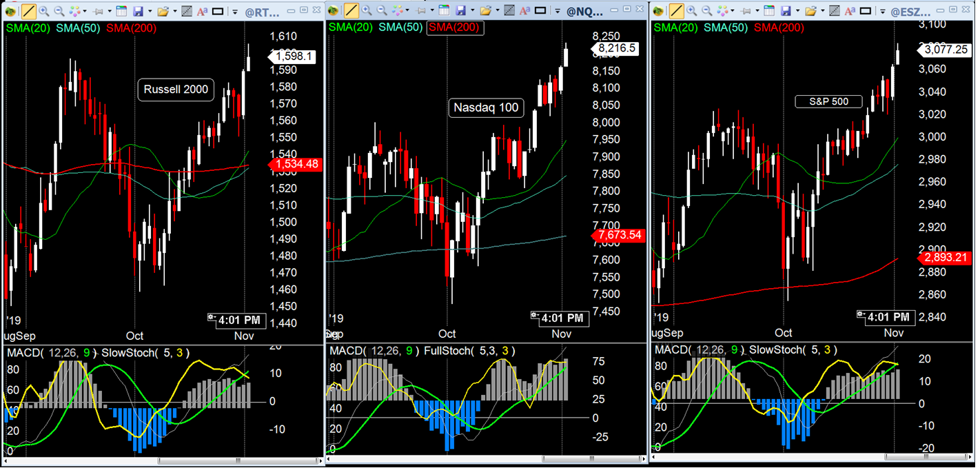Select the line drawing tool in Nasdaq 100 window

coord(351,10)
